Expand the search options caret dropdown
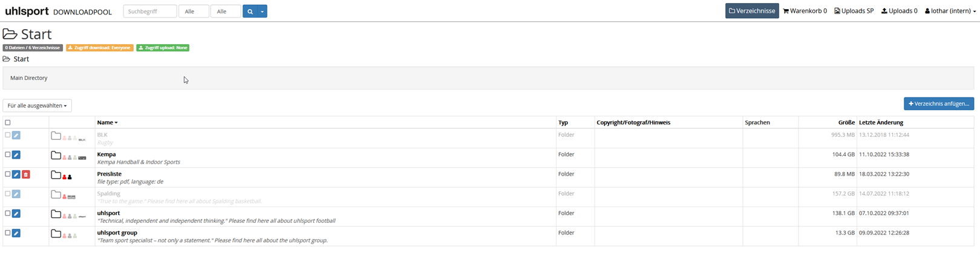980x255 pixels. click(262, 12)
